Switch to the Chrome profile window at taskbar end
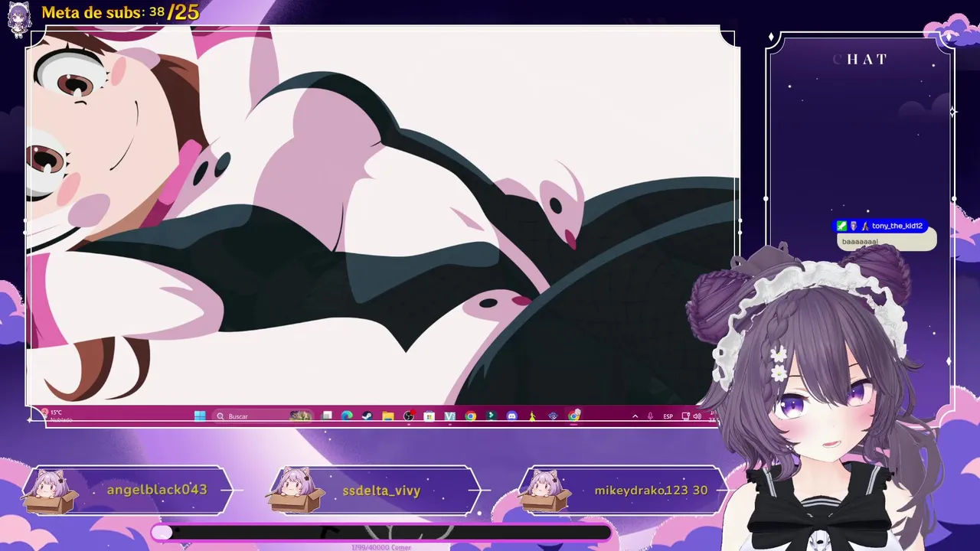The height and width of the screenshot is (551, 980). [573, 416]
